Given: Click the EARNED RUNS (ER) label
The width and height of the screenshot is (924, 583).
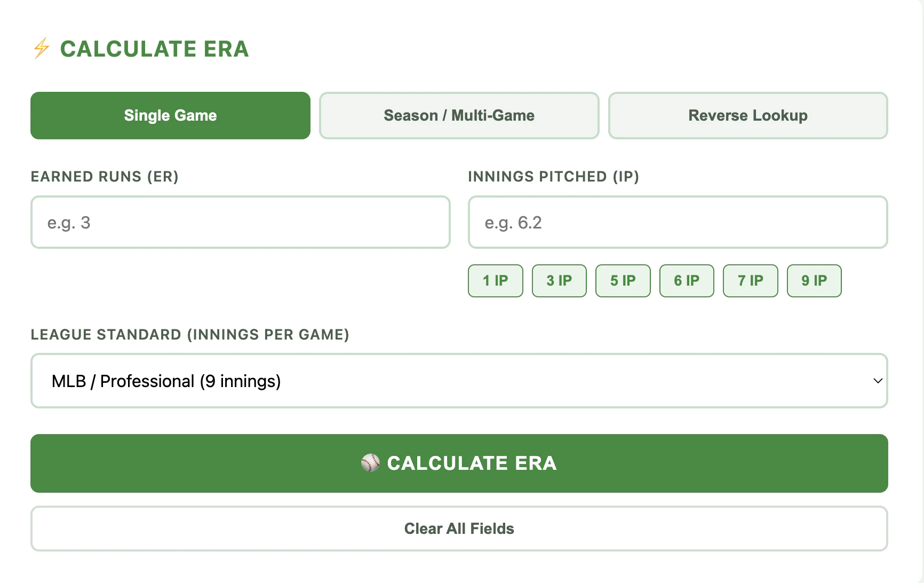Looking at the screenshot, I should coord(105,176).
